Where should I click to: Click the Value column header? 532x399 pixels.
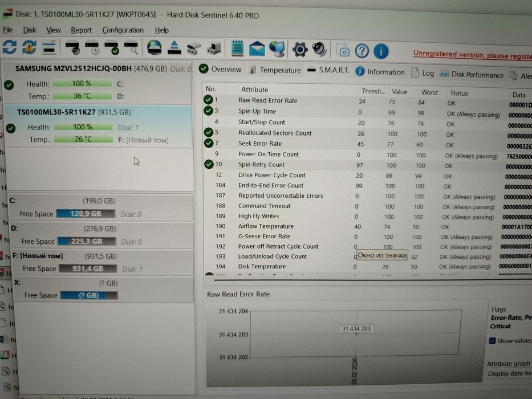tap(399, 92)
